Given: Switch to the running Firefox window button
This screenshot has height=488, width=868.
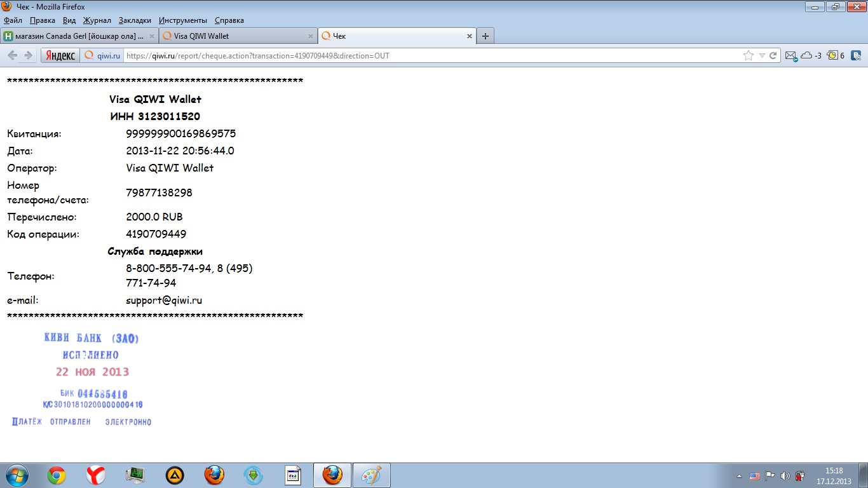Looking at the screenshot, I should pyautogui.click(x=332, y=475).
